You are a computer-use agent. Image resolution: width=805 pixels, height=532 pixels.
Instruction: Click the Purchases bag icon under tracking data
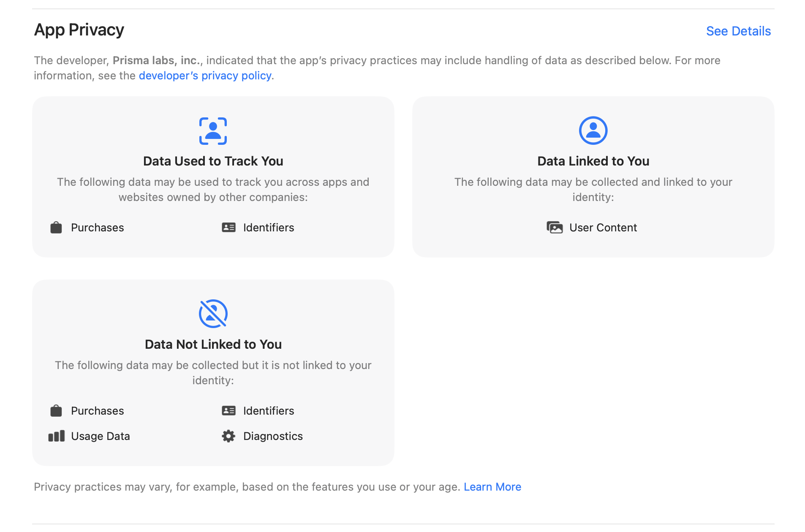tap(56, 228)
